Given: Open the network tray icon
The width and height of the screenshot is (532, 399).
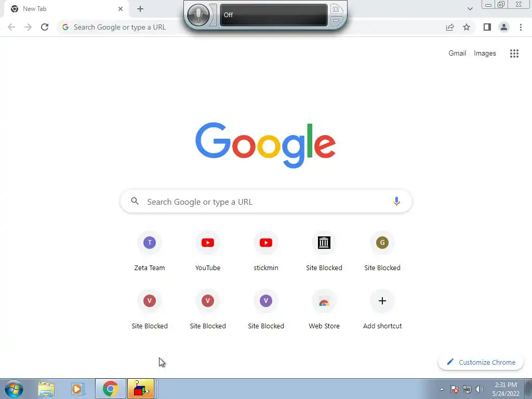Looking at the screenshot, I should click(x=467, y=389).
